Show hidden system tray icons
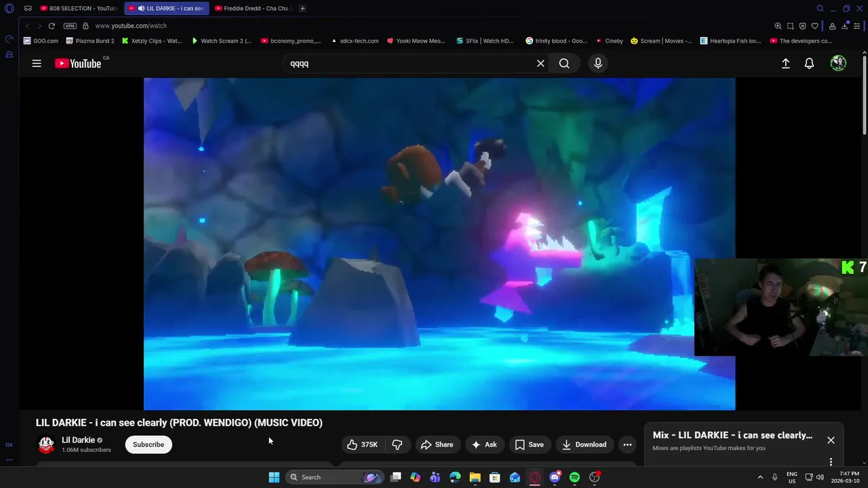This screenshot has width=868, height=488. [759, 477]
